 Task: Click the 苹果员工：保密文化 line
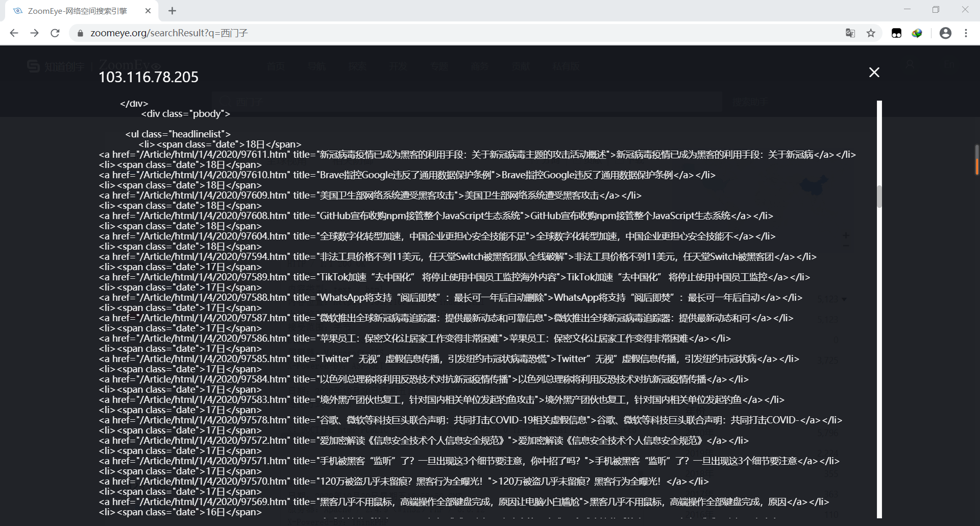click(x=415, y=338)
